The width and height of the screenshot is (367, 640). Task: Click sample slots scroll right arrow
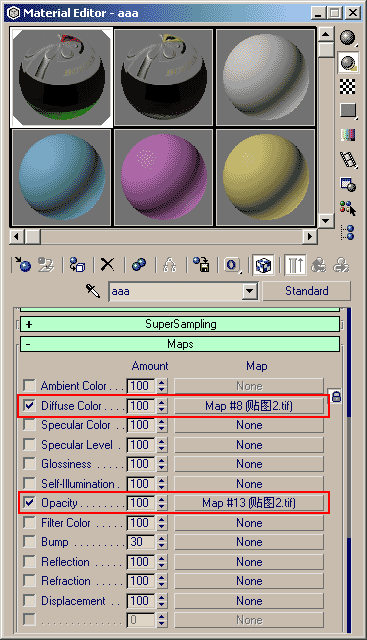tap(310, 236)
